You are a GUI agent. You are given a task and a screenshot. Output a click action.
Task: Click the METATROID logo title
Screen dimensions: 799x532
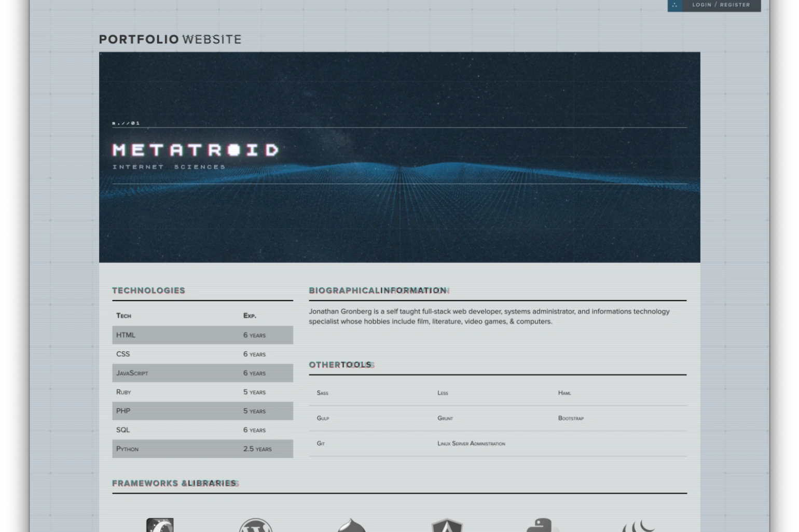196,150
